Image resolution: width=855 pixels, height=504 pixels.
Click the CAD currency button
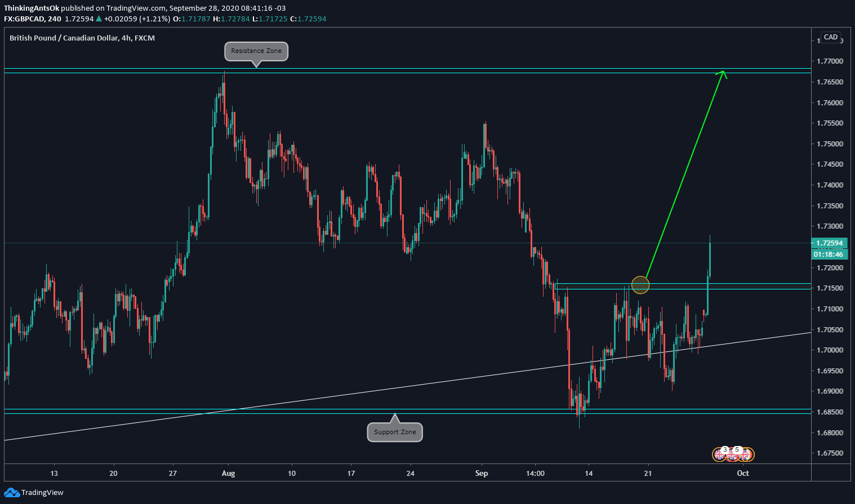coord(831,37)
